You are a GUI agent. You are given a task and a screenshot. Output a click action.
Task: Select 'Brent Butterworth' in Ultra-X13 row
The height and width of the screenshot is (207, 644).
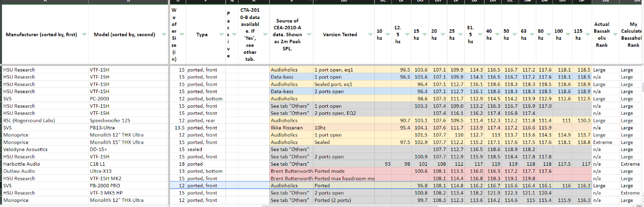tap(291, 171)
